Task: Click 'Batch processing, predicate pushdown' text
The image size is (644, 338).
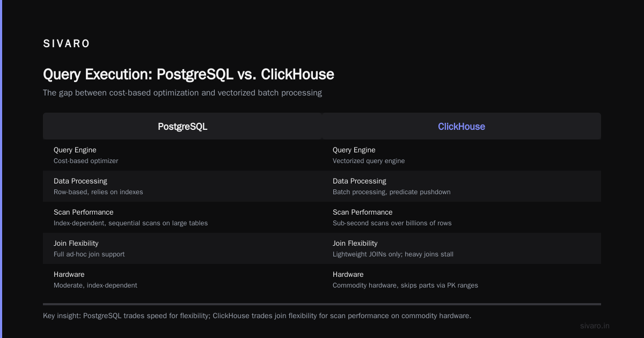Action: [392, 192]
